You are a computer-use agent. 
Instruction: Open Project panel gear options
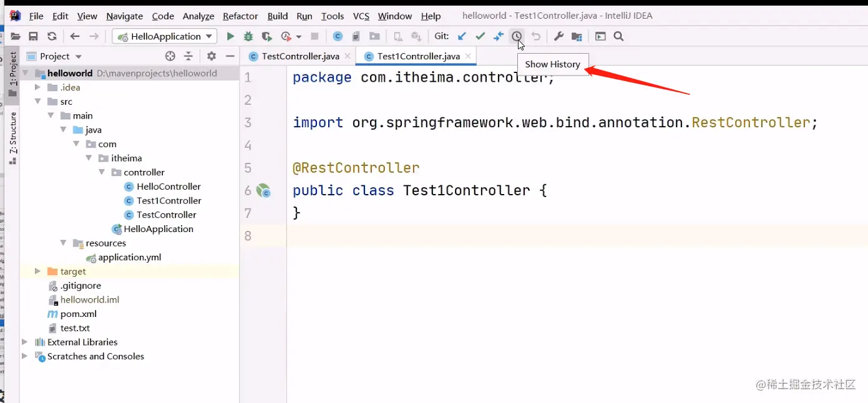212,56
